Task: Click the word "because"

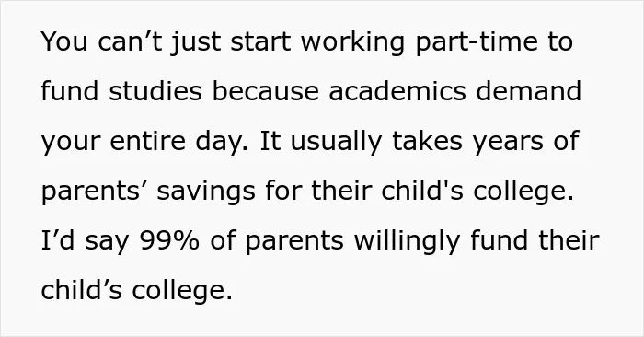Action: tap(265, 91)
